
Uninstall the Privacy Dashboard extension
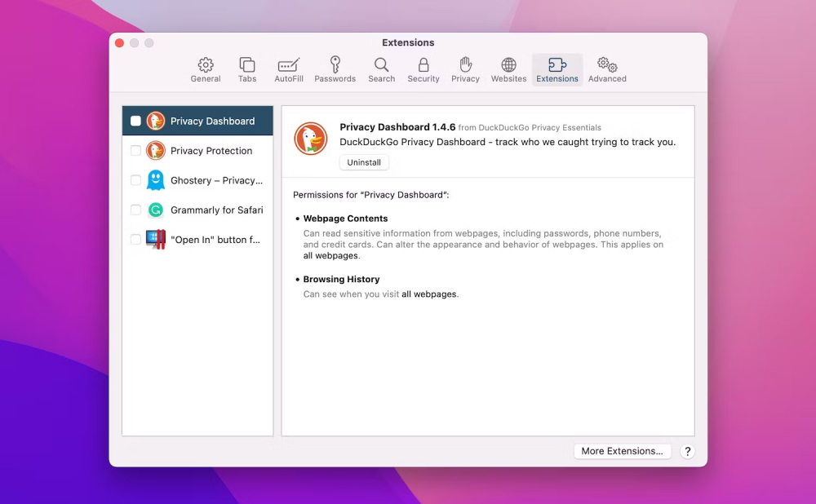coord(364,162)
